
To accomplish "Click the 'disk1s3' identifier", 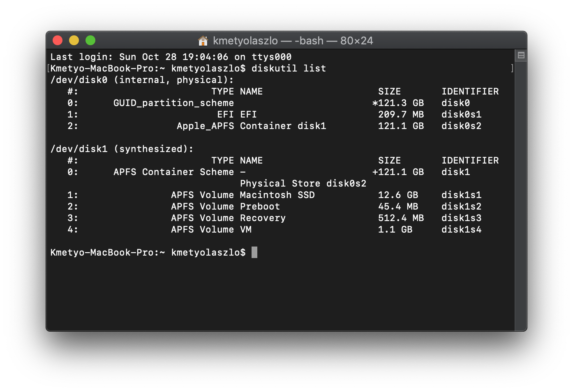I will (462, 218).
